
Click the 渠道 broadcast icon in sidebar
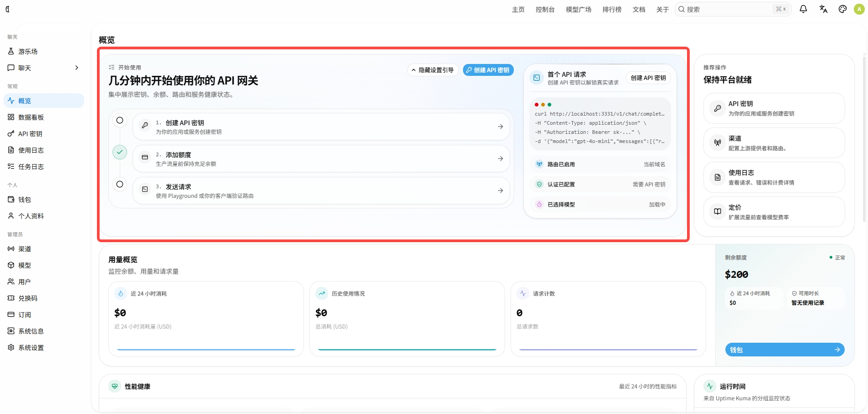(11, 249)
